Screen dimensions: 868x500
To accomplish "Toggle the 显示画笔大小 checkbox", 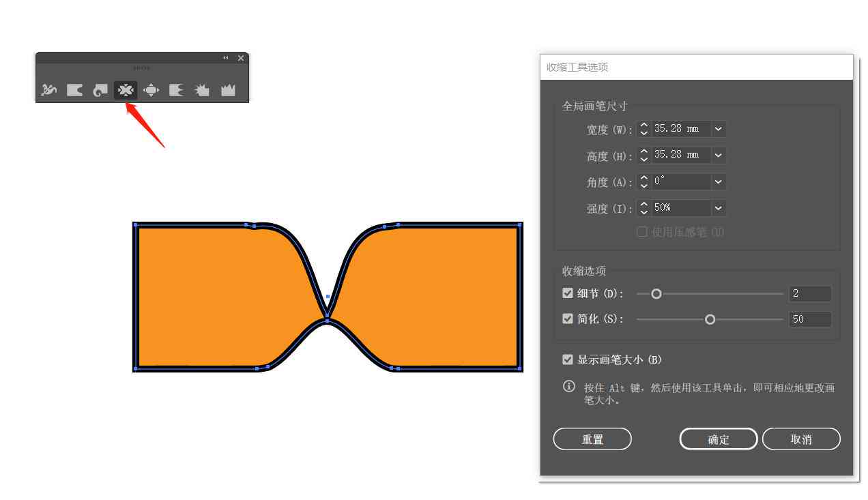I will coord(568,359).
